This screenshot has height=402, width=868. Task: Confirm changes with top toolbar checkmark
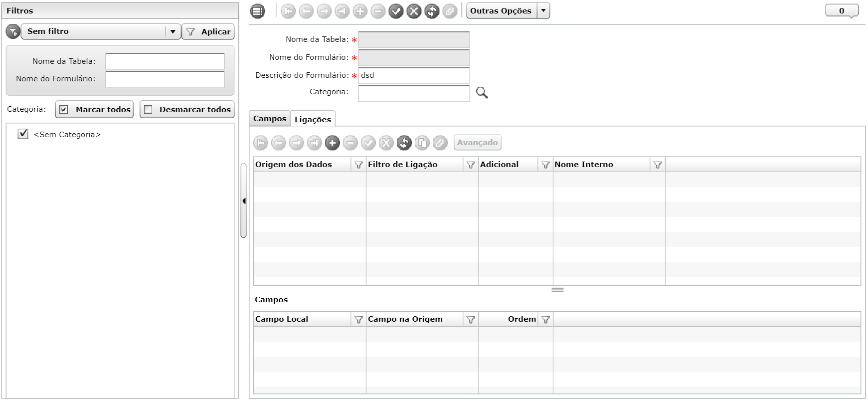pos(396,11)
